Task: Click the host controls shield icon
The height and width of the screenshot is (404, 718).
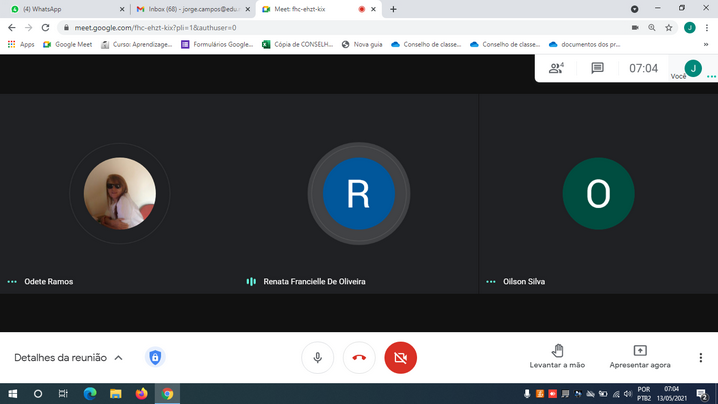Action: pyautogui.click(x=155, y=358)
